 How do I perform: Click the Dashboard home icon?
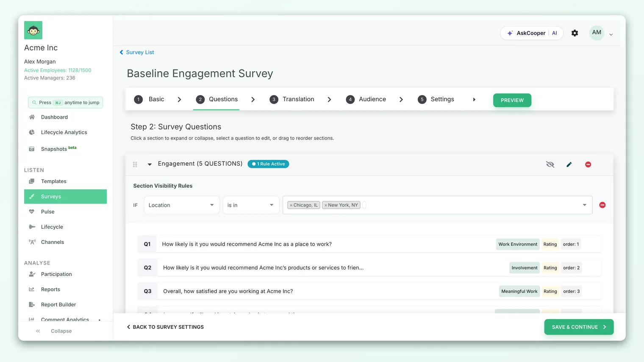32,117
